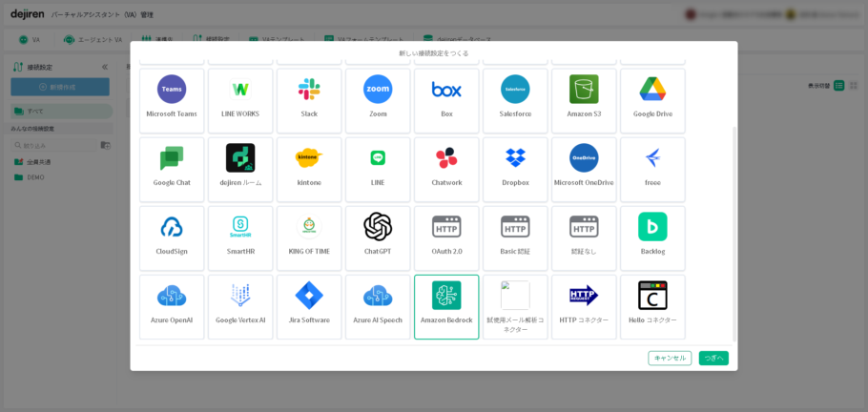Image resolution: width=868 pixels, height=412 pixels.
Task: Open the VA tab
Action: click(x=30, y=40)
